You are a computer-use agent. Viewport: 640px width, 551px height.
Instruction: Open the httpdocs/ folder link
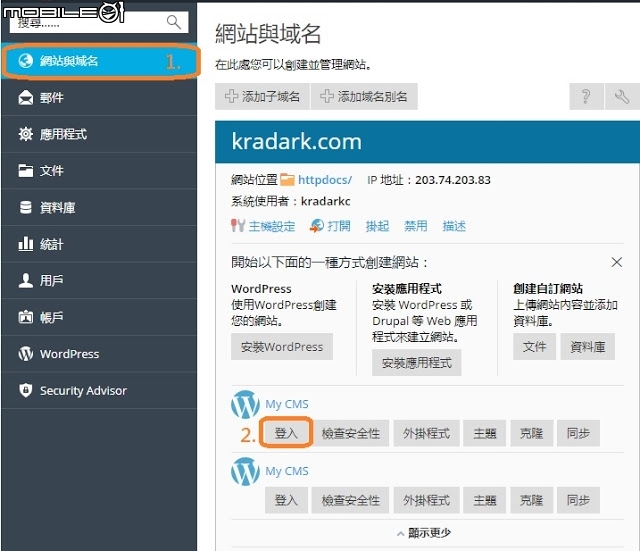point(325,180)
